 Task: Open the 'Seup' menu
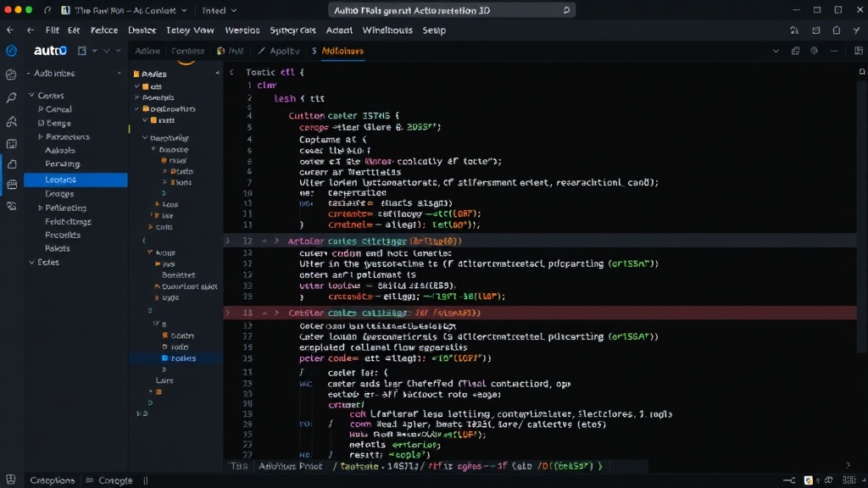pyautogui.click(x=434, y=30)
